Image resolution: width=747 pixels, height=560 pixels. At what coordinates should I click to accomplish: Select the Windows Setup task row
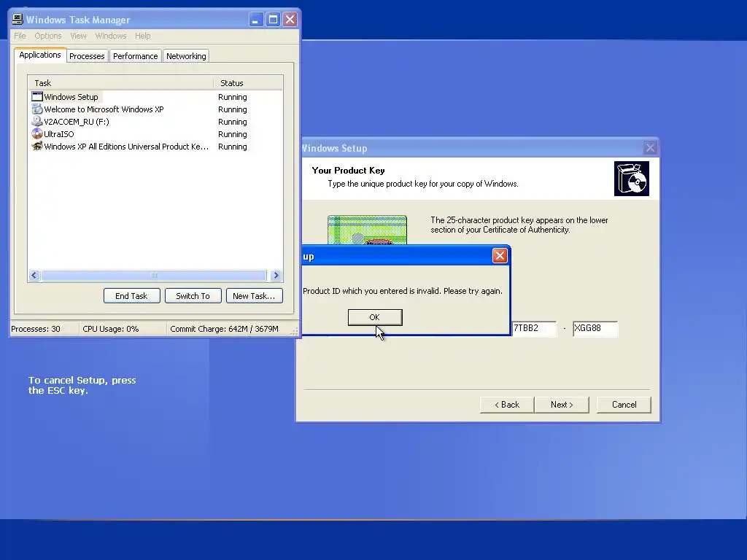click(155, 97)
